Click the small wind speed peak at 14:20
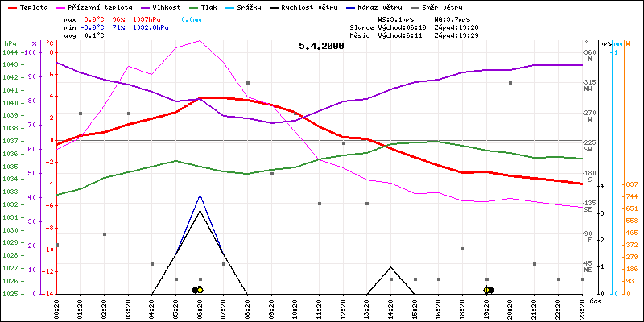644x322 pixels. tap(390, 267)
